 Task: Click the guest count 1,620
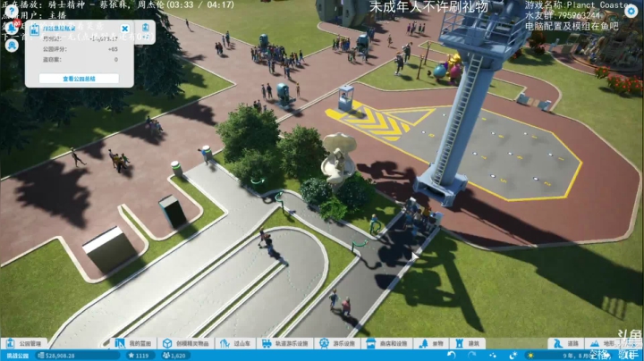(x=174, y=356)
